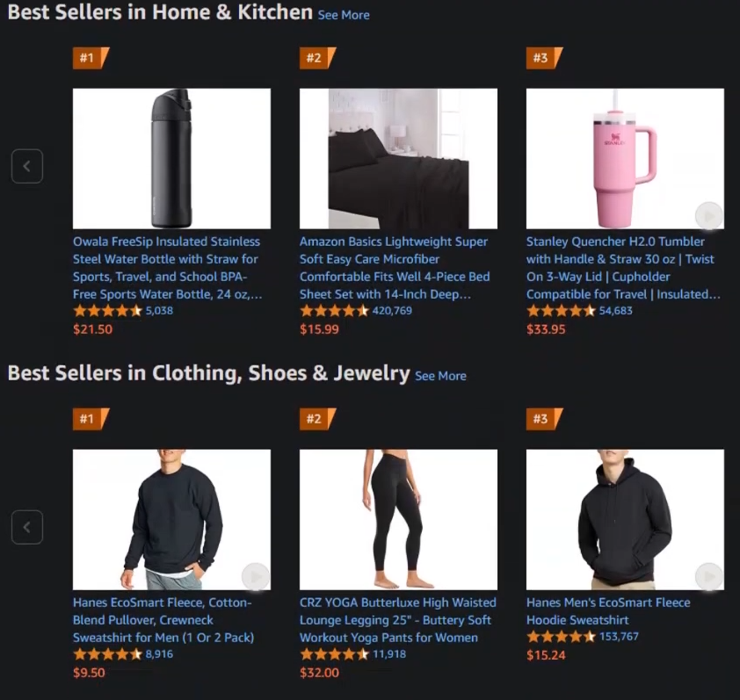
Task: Play the Hanes hoodie sweatshirt video
Action: (709, 576)
